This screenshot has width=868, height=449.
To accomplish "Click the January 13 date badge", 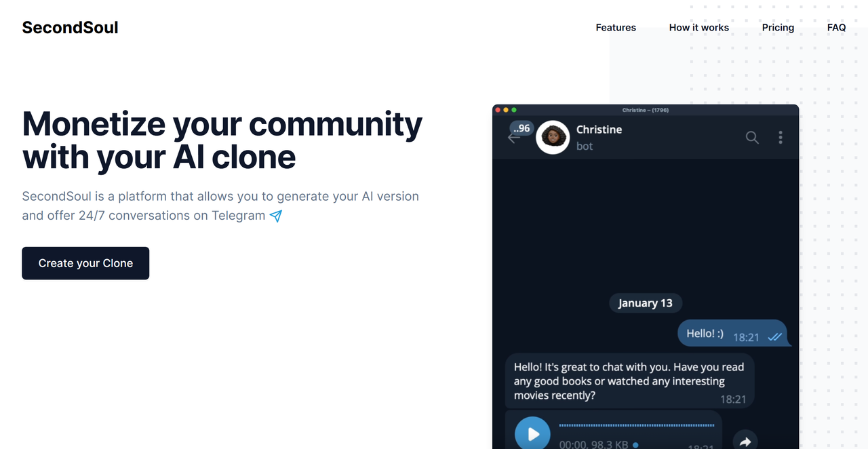I will (646, 303).
